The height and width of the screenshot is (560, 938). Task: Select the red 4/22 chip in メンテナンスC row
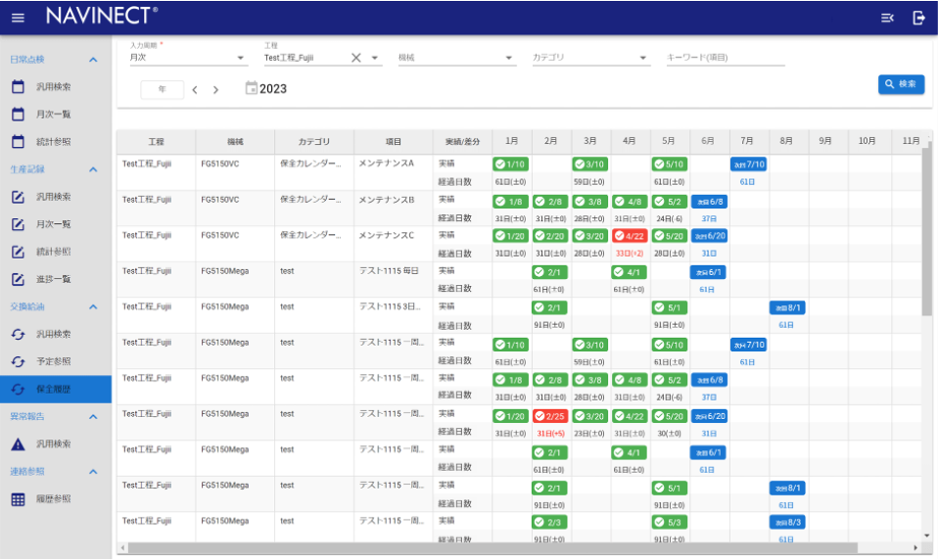tap(630, 236)
